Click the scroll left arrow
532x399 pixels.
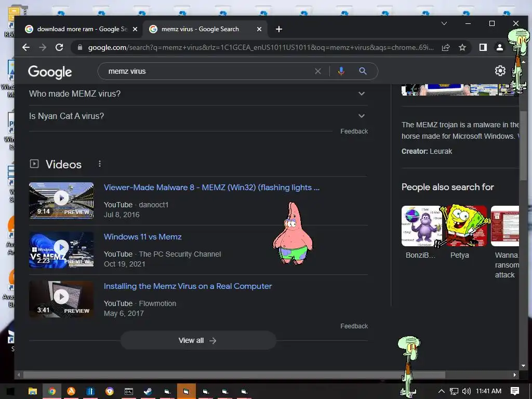pyautogui.click(x=19, y=375)
